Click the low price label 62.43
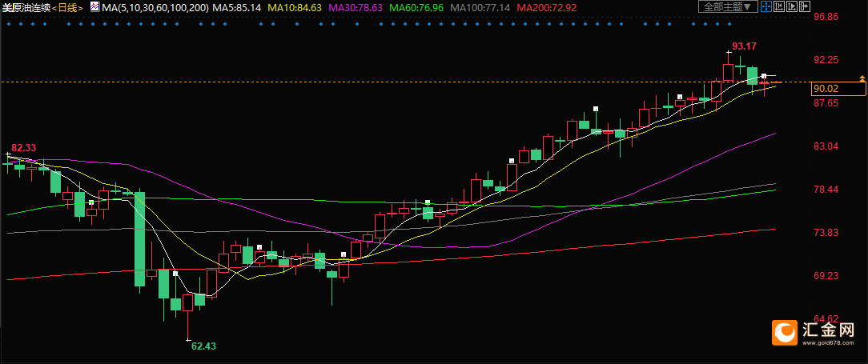Image resolution: width=868 pixels, height=364 pixels. pyautogui.click(x=203, y=346)
